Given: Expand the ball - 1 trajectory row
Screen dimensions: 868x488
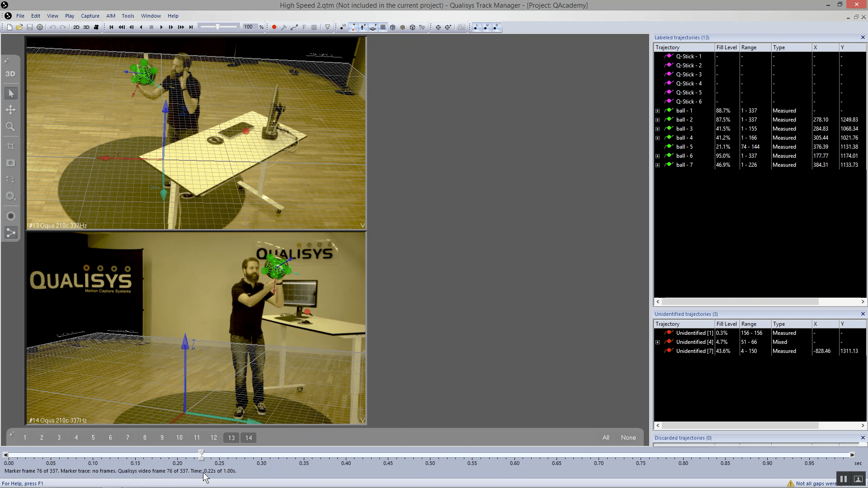Looking at the screenshot, I should tap(658, 111).
